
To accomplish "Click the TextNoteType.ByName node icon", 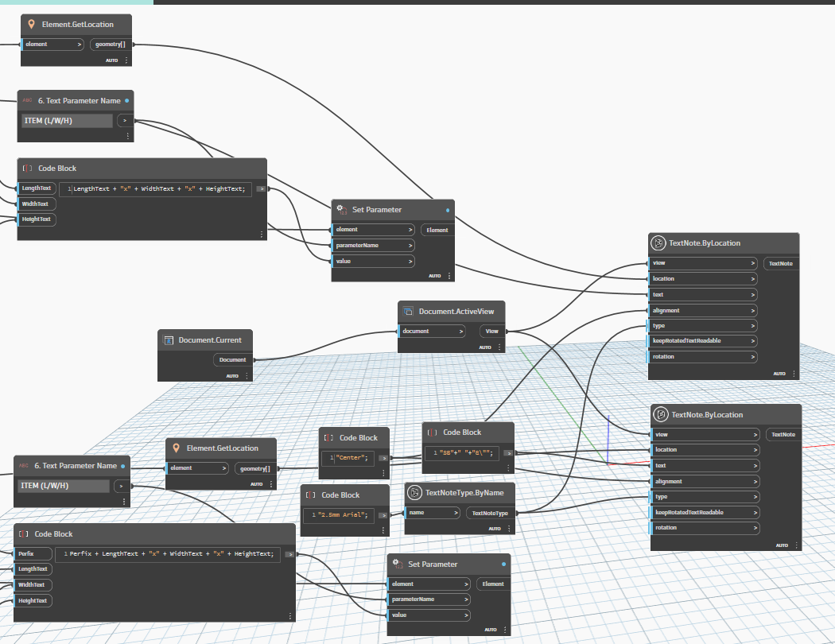I will click(x=415, y=493).
